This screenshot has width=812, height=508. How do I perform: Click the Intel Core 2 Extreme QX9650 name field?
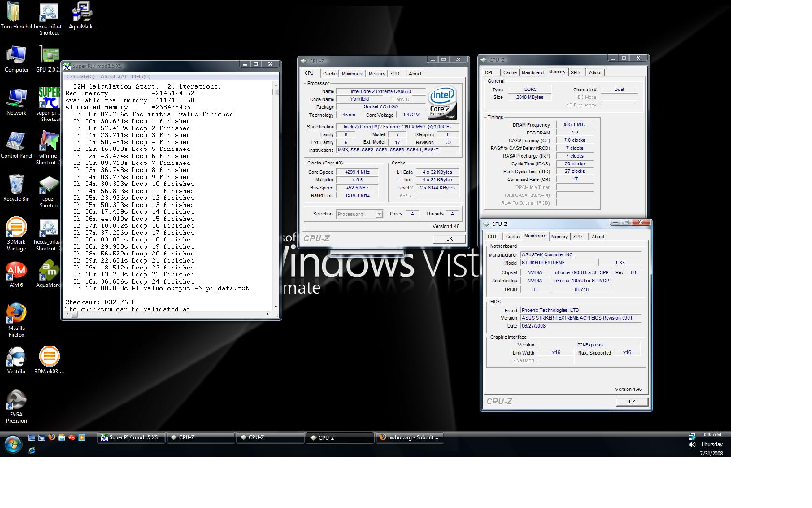tap(381, 91)
